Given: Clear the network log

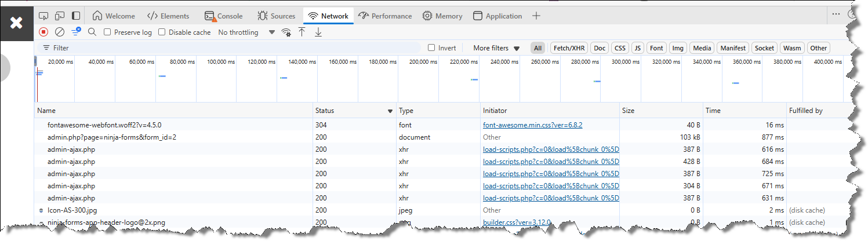Looking at the screenshot, I should click(59, 32).
